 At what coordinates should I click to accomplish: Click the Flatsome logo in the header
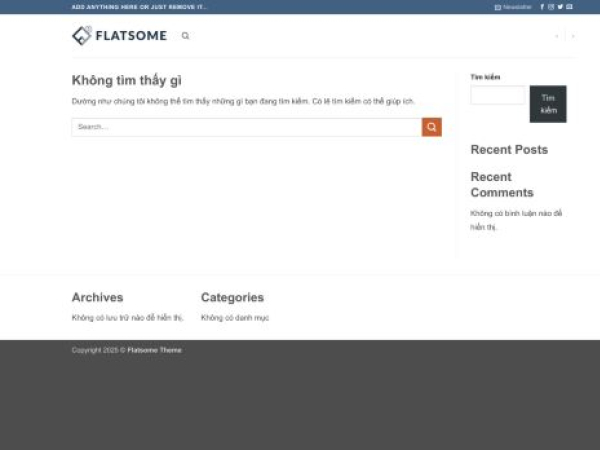click(119, 36)
